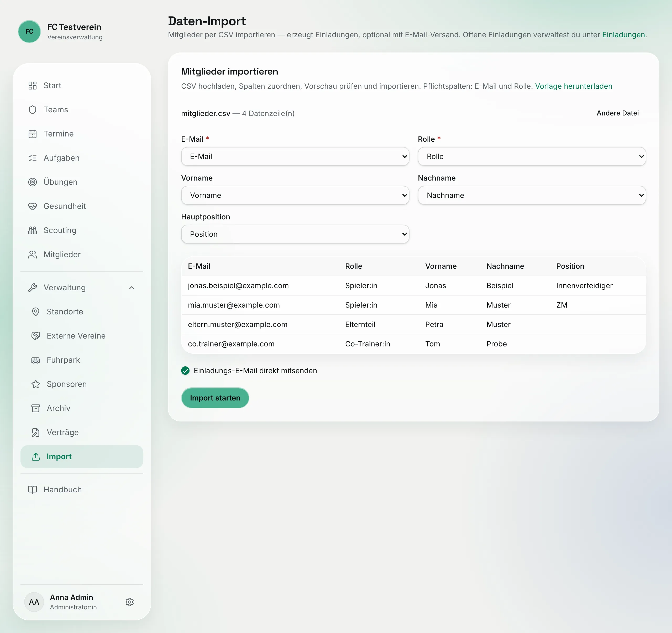Click the Termine calendar icon
Screen dimensions: 672x633
click(33, 134)
